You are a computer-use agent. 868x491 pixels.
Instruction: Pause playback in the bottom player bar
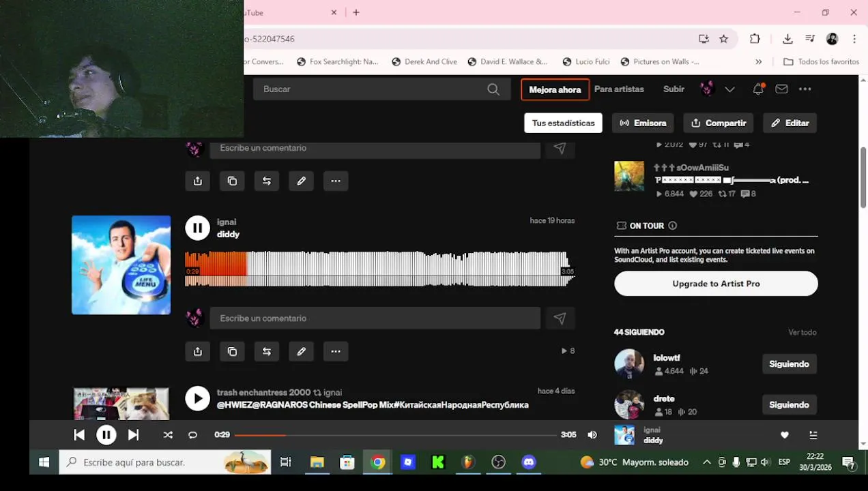[x=106, y=435]
